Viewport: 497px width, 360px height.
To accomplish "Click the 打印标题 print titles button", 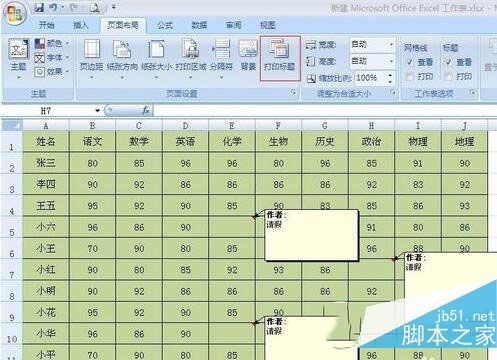I will point(280,58).
